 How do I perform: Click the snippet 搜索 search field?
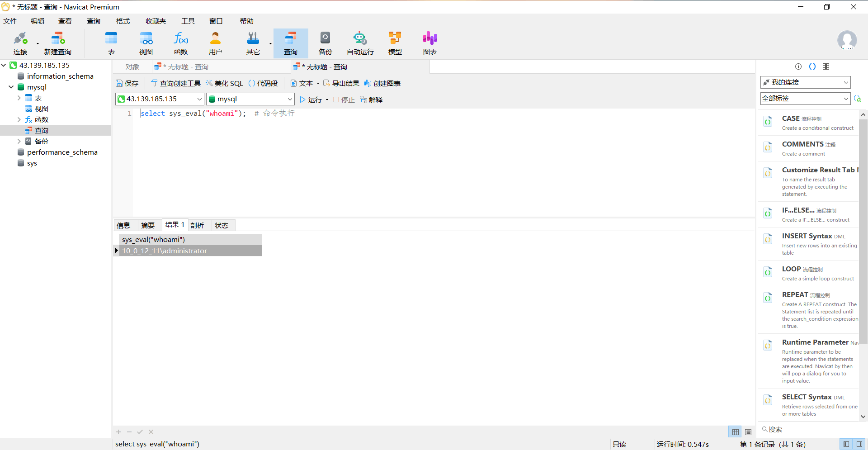coord(809,429)
